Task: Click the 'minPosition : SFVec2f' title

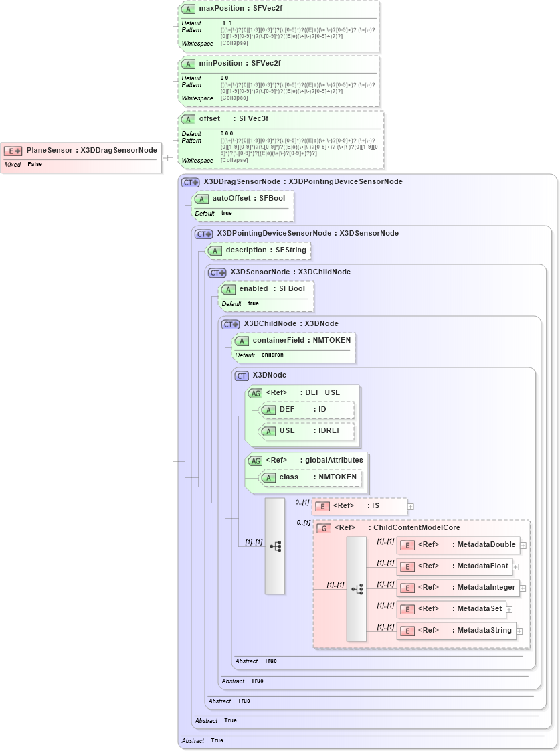Action: point(240,63)
